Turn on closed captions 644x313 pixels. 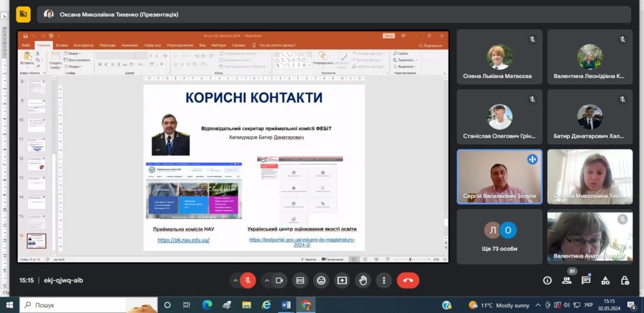(301, 280)
